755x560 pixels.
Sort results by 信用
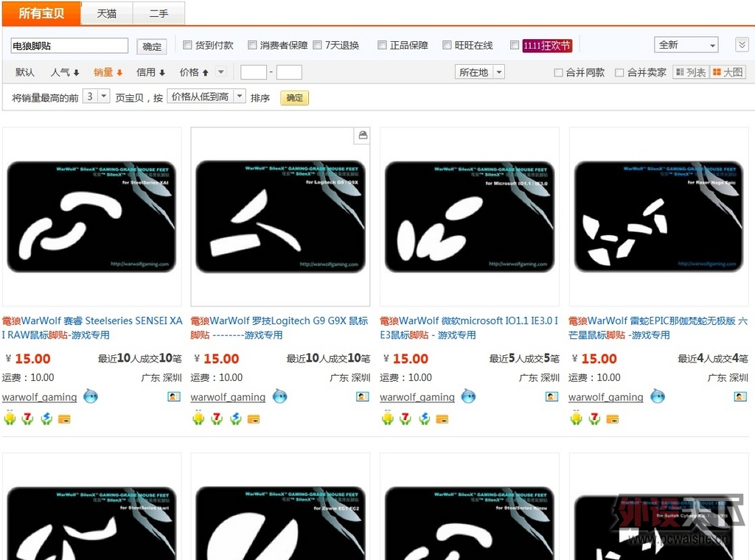tap(150, 72)
